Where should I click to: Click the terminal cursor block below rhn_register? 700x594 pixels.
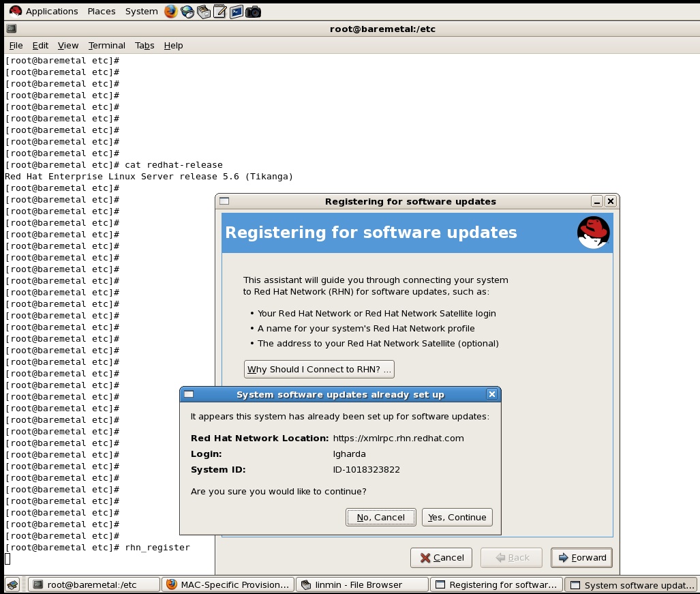coord(7,559)
